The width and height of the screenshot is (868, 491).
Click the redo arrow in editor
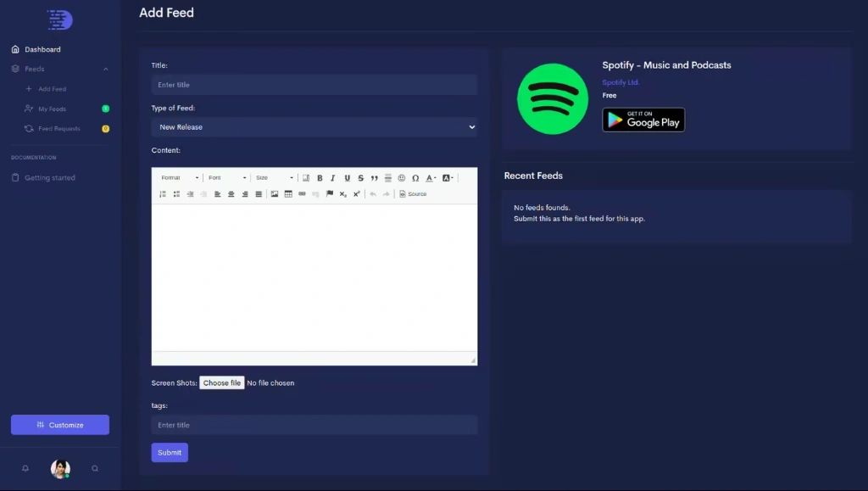point(387,193)
